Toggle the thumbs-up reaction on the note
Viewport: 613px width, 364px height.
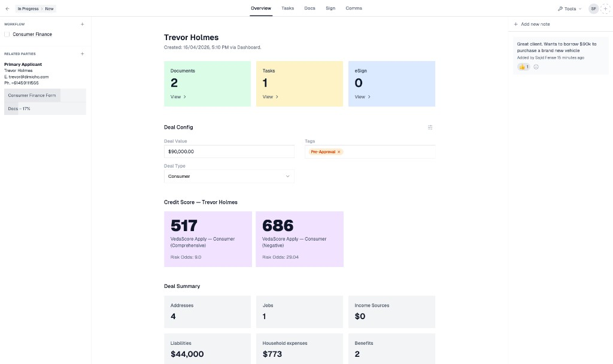[523, 66]
